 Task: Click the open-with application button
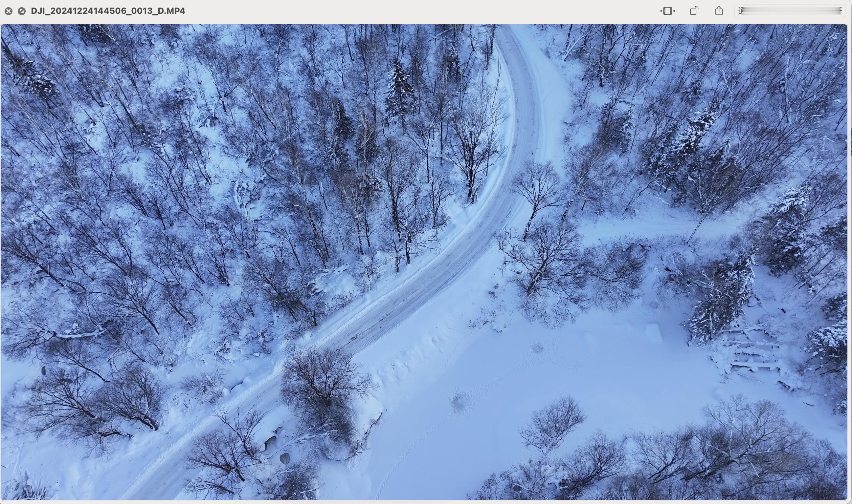[x=790, y=11]
